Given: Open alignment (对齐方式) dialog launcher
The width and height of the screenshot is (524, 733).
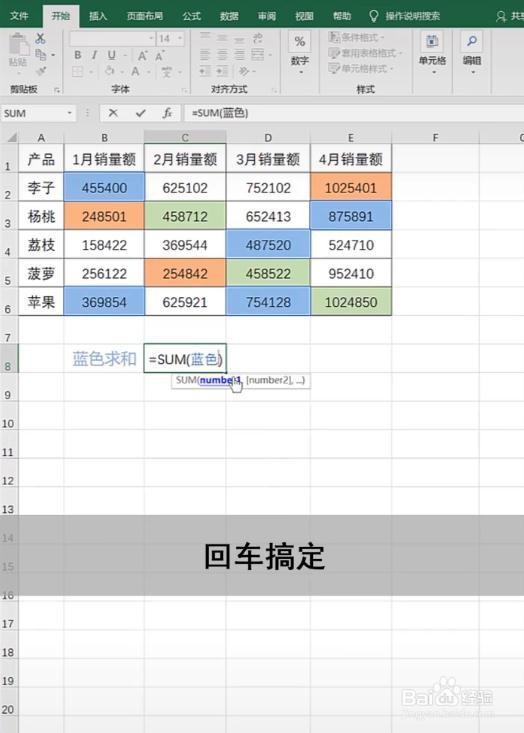Looking at the screenshot, I should click(x=274, y=90).
